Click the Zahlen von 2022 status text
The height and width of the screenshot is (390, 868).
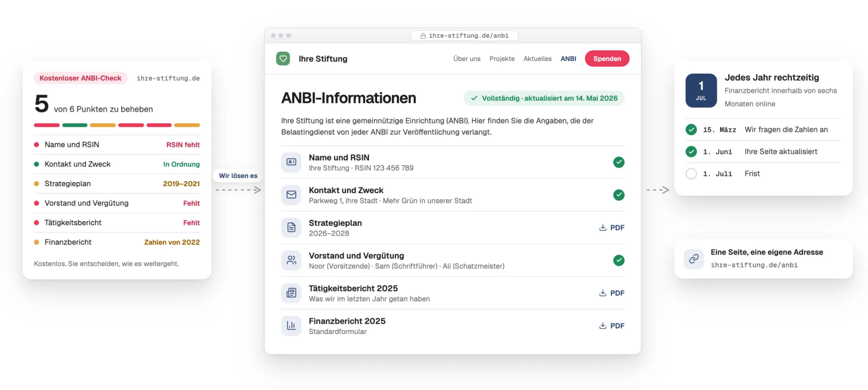pos(172,242)
